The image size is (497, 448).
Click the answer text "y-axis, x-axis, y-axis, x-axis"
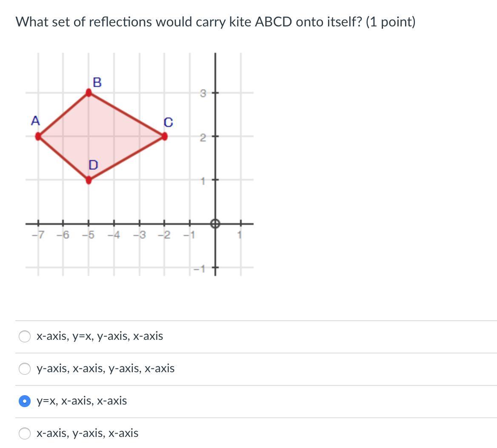106,369
